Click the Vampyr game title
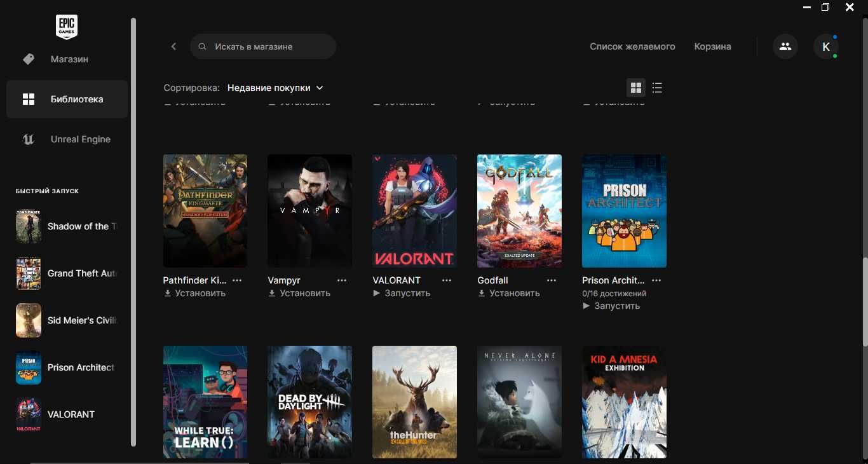 point(284,280)
